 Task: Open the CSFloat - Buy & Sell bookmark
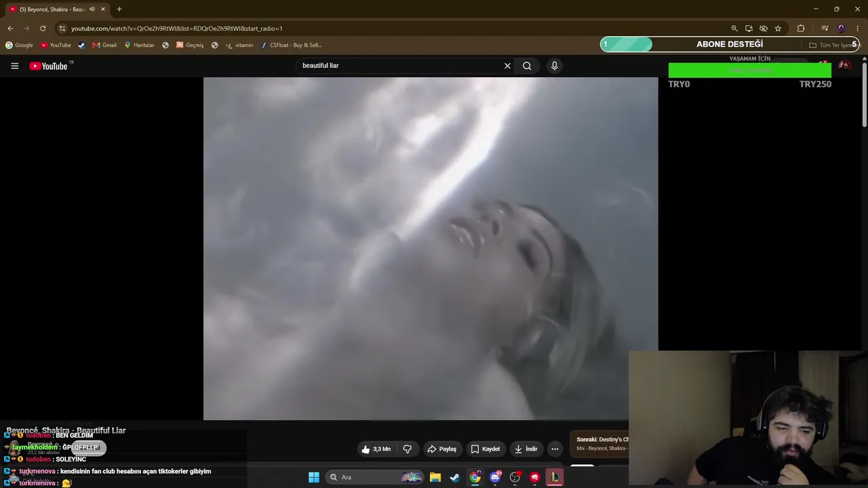[x=292, y=45]
